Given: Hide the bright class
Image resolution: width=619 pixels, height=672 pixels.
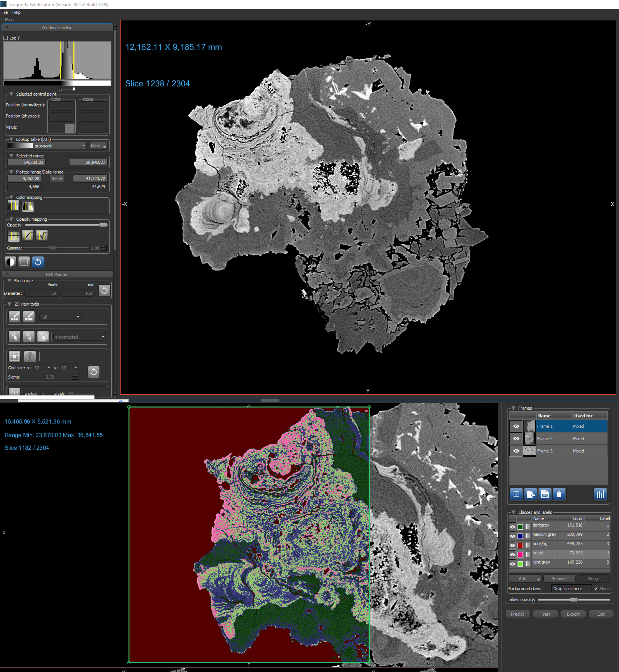Looking at the screenshot, I should [x=512, y=554].
